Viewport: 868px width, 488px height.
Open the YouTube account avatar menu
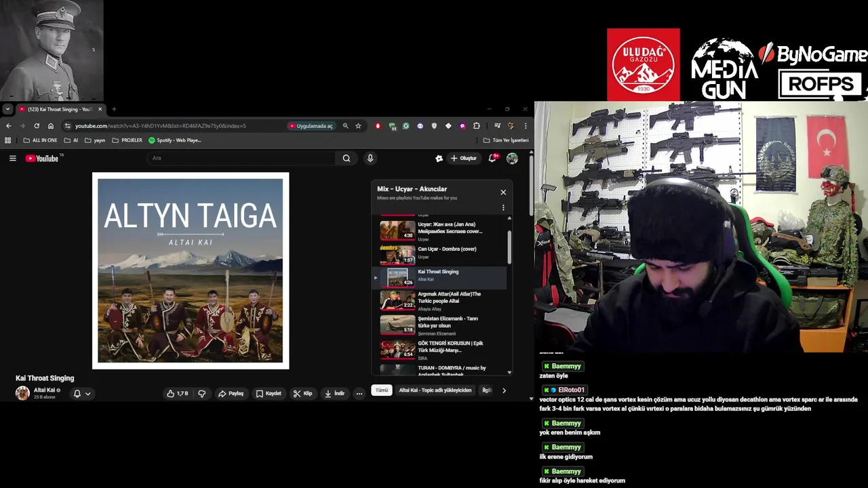coord(512,158)
